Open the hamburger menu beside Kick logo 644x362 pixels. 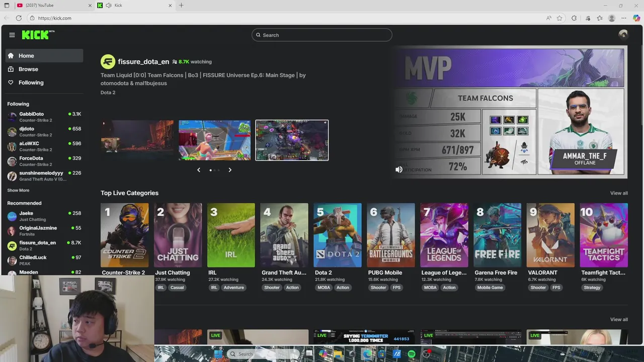[12, 35]
